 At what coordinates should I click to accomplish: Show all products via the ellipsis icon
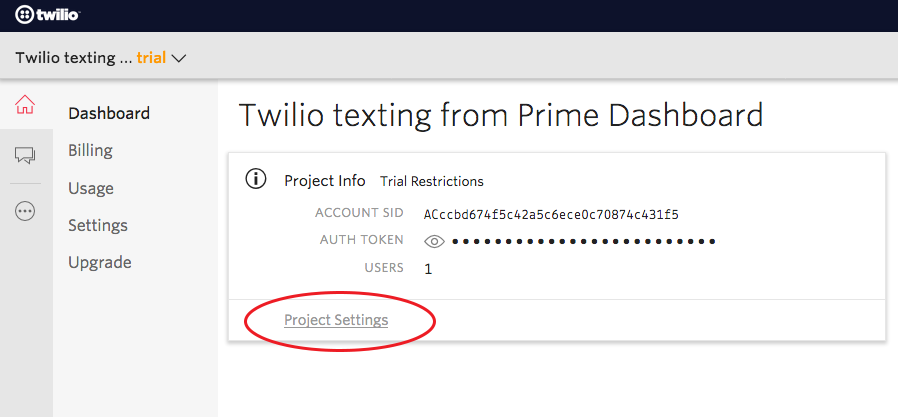[x=25, y=211]
